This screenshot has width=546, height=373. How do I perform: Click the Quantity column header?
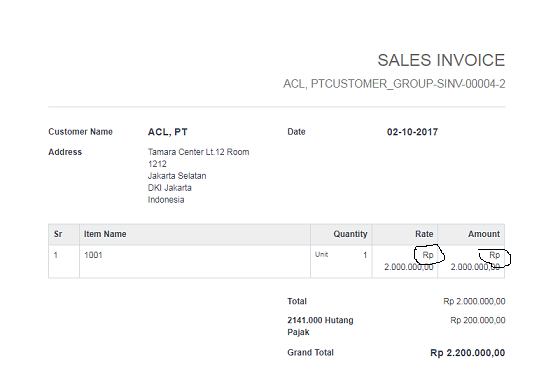tap(350, 234)
